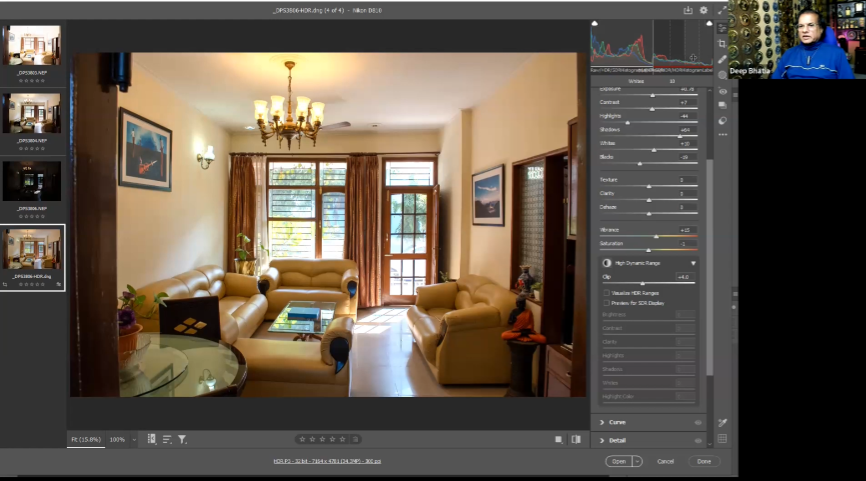This screenshot has width=866, height=481.
Task: Click the before/after view icon
Action: (x=575, y=439)
